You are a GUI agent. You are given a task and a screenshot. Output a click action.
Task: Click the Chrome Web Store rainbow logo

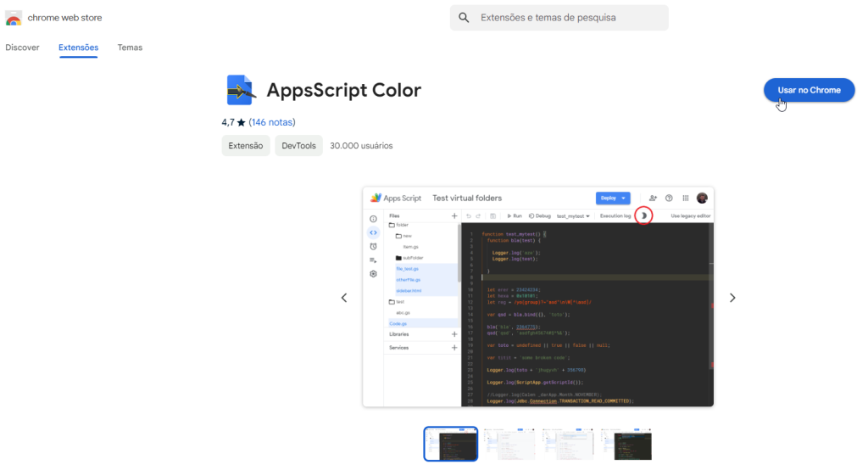click(14, 18)
